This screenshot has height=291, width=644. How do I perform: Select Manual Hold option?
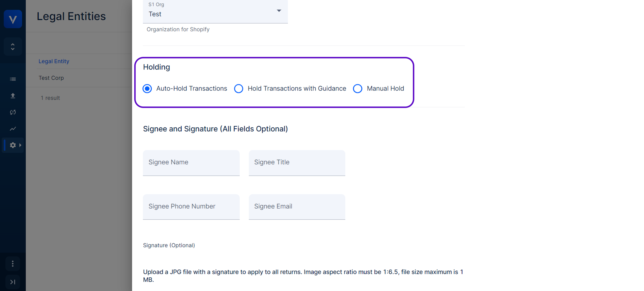[x=357, y=88]
